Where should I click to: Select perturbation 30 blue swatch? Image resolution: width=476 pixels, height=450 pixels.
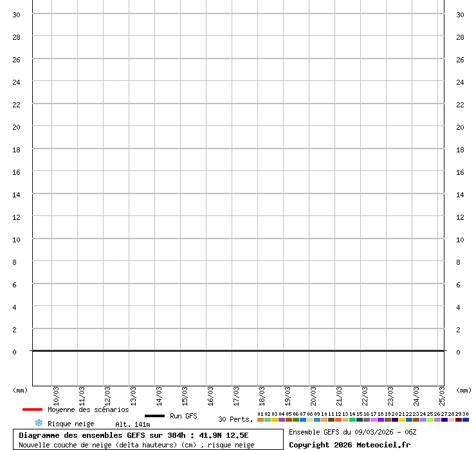(x=466, y=420)
